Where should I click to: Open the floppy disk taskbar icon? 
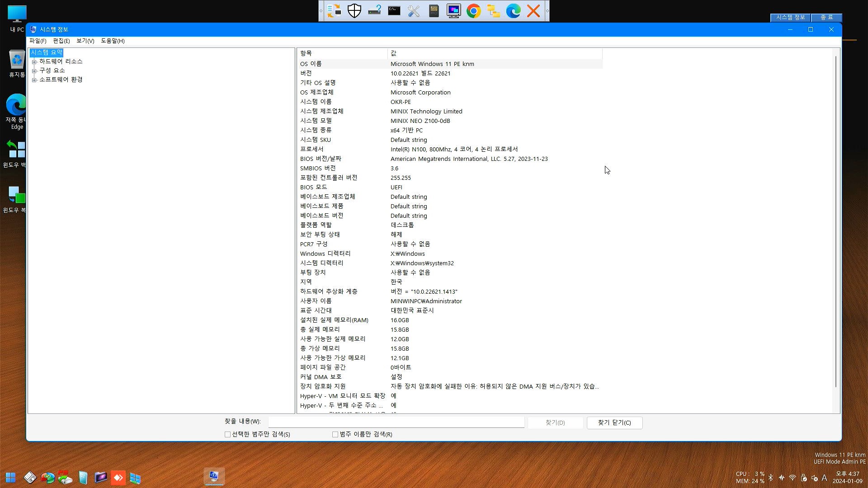(30, 478)
